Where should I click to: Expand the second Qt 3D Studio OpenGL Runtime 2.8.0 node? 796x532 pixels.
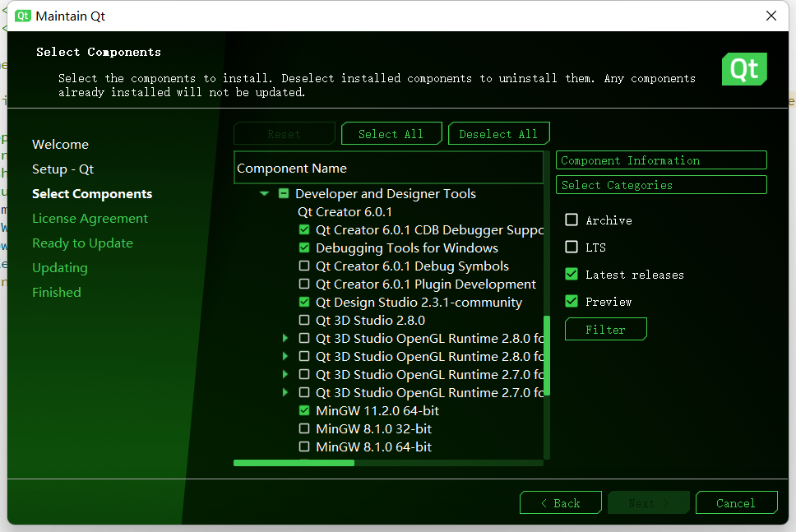pyautogui.click(x=285, y=356)
